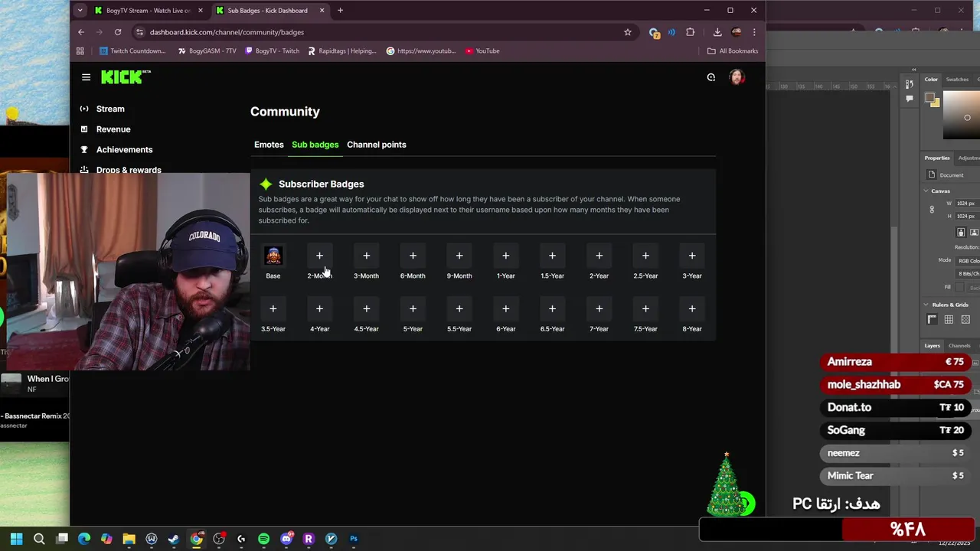Open Drops & rewards in Kick sidebar
This screenshot has width=980, height=551.
point(129,170)
